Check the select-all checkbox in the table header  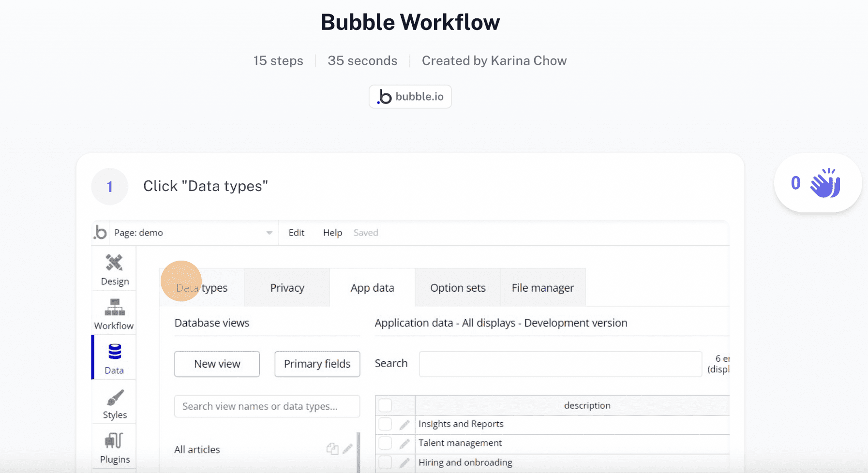(x=385, y=405)
